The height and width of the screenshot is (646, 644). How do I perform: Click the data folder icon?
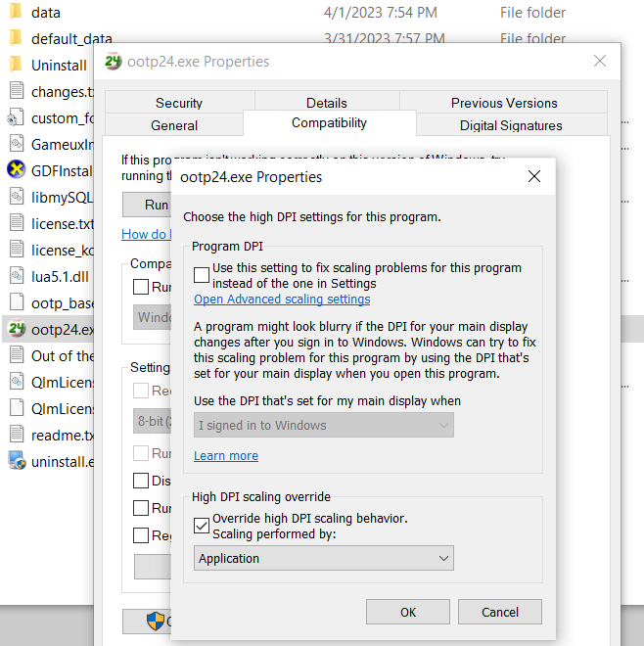[16, 12]
